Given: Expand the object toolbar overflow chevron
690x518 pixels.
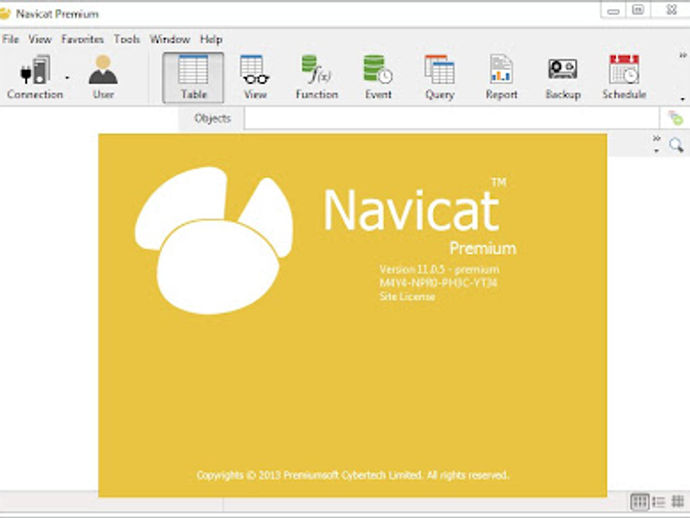Looking at the screenshot, I should (x=657, y=139).
